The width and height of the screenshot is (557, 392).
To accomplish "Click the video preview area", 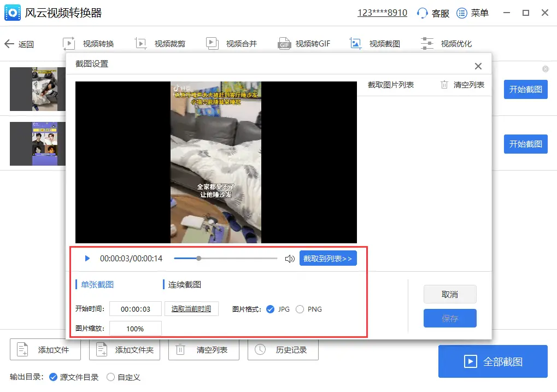I will point(216,162).
